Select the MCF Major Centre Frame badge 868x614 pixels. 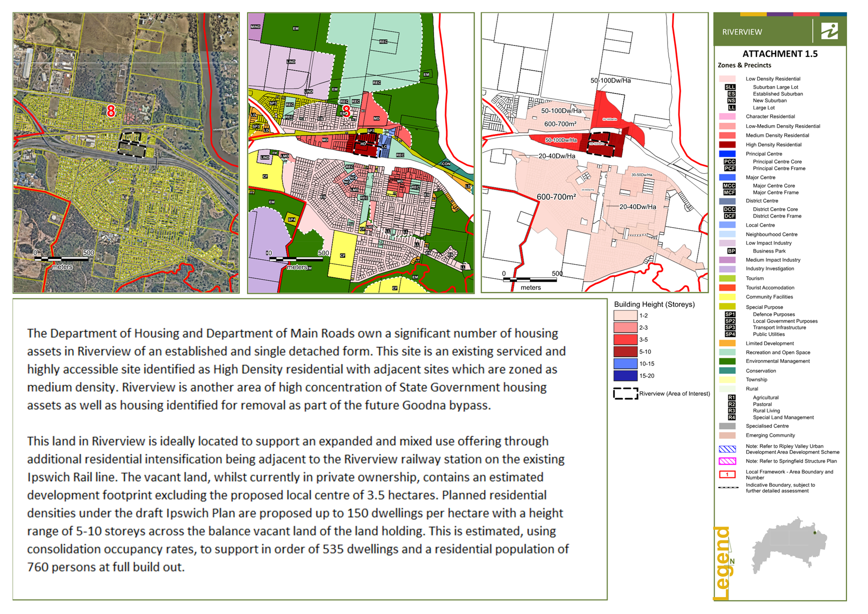(729, 193)
